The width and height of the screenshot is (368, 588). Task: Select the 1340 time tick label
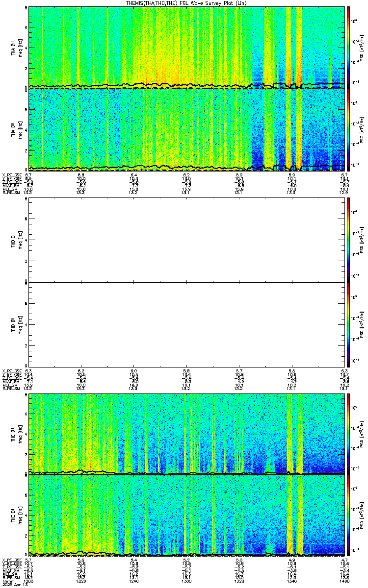[x=292, y=581]
